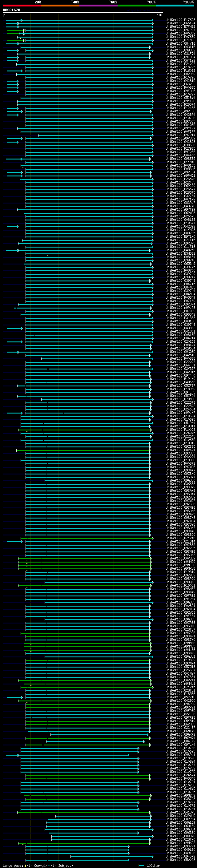Click the UniRef100_P32764 label
The image size is (197, 868).
(180, 196)
